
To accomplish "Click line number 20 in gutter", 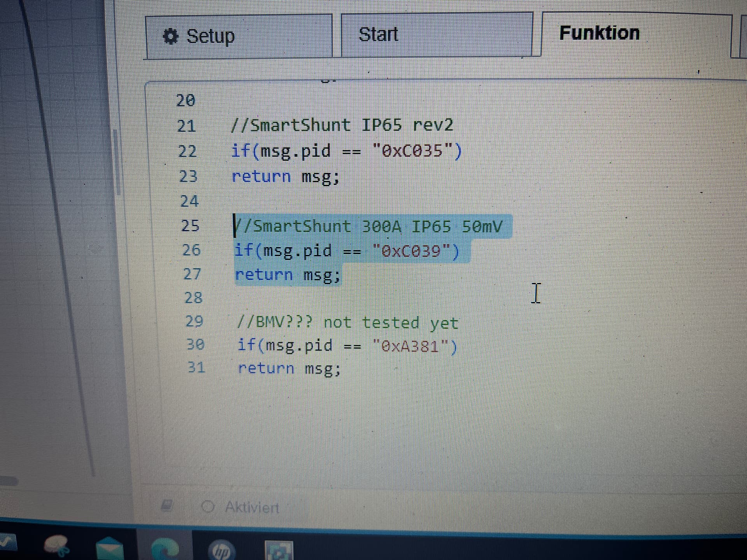I will pos(186,101).
